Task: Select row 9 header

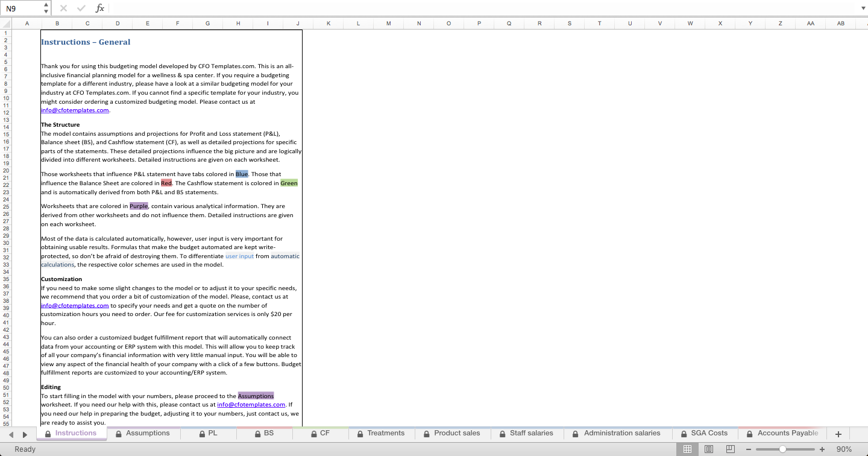Action: (x=6, y=90)
